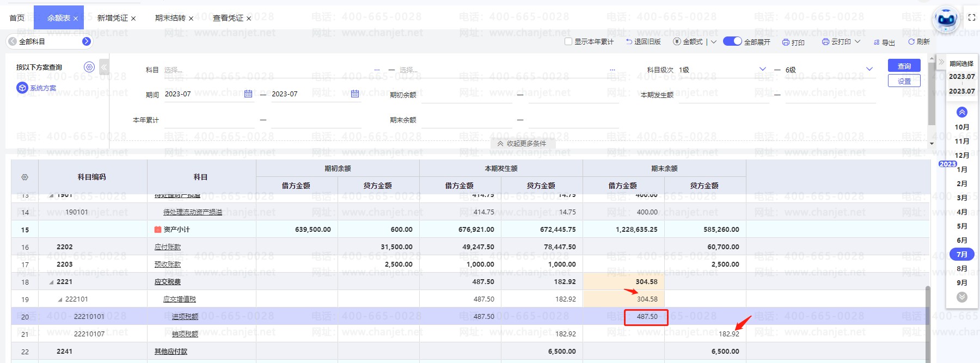This screenshot has width=980, height=363.
Task: Toggle the 全部展开 switch
Action: point(732,41)
